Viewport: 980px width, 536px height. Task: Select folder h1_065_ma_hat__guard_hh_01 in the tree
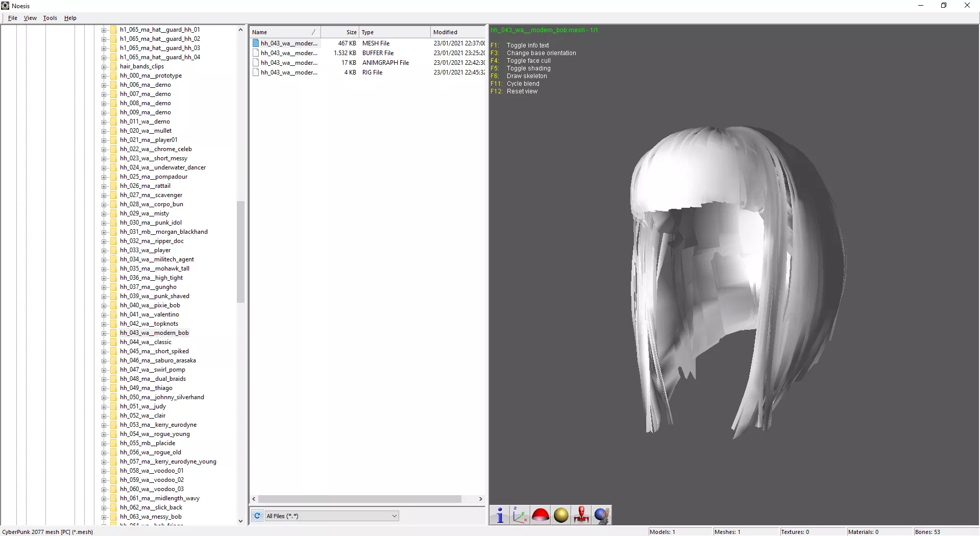160,30
